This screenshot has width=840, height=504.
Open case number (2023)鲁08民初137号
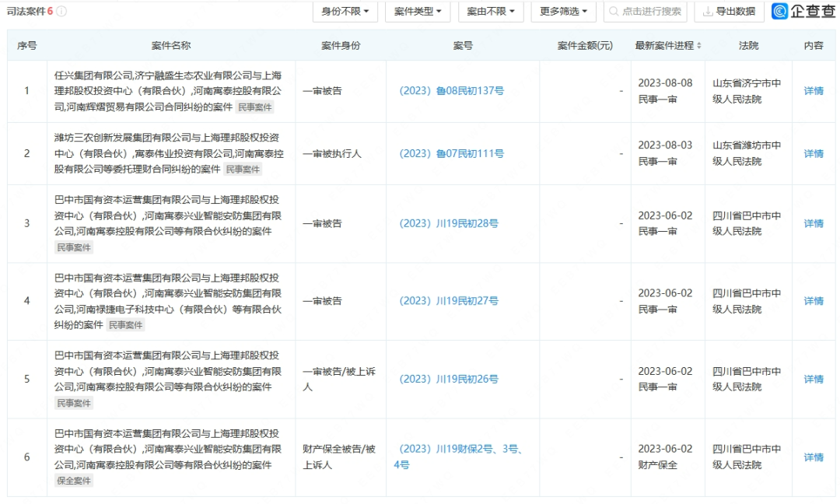tap(452, 91)
